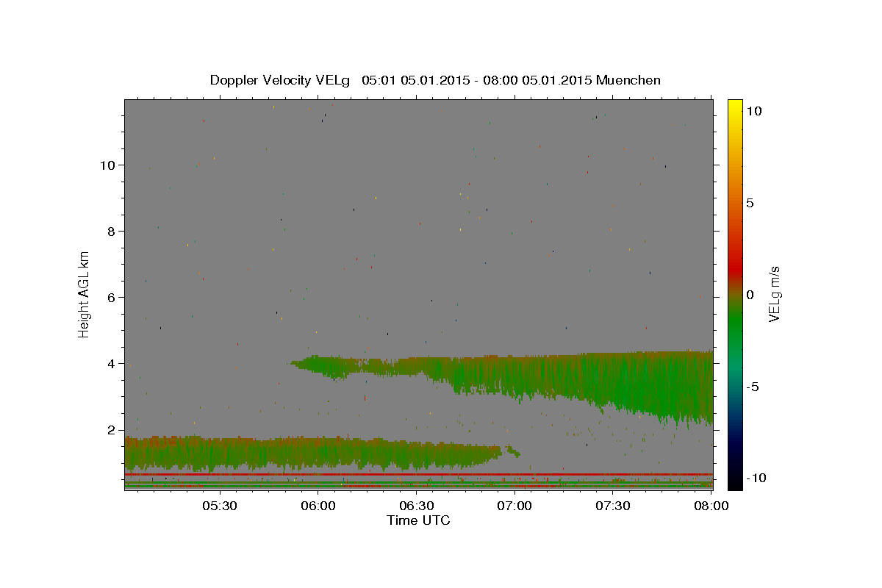
Task: Click the 06:00 time tick label
Action: [318, 506]
